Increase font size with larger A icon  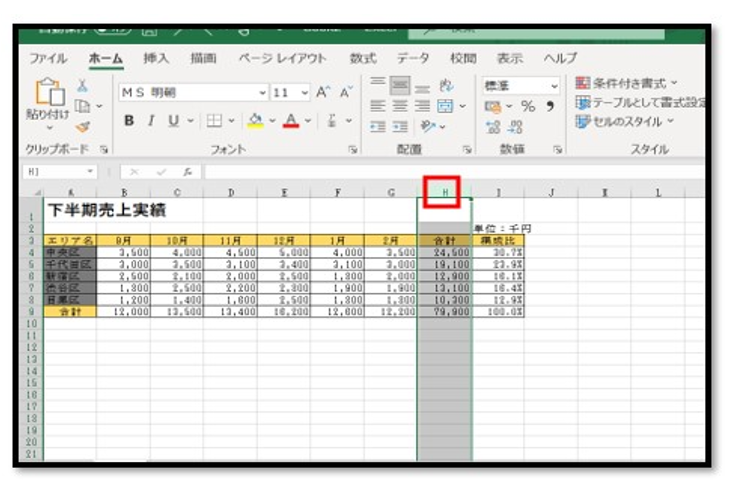[323, 92]
